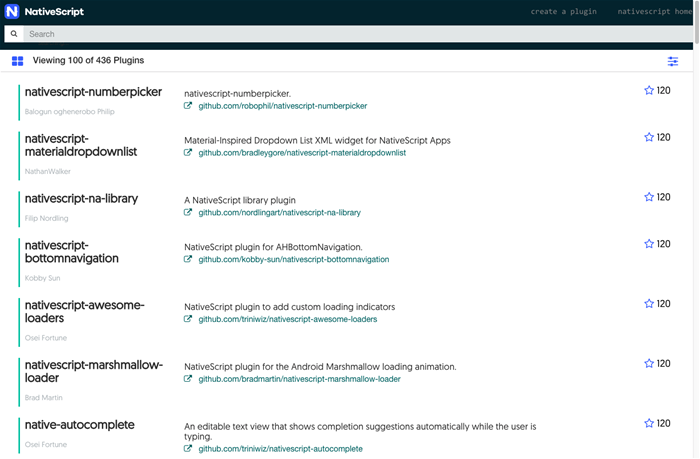The height and width of the screenshot is (459, 700).
Task: Click author Osei Fortune under nativescript-awesome-loaders
Action: 46,338
